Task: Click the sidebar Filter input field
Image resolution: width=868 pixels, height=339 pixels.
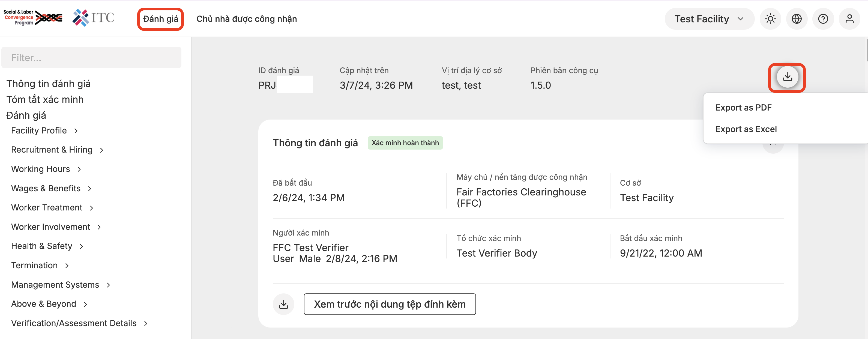Action: tap(91, 58)
